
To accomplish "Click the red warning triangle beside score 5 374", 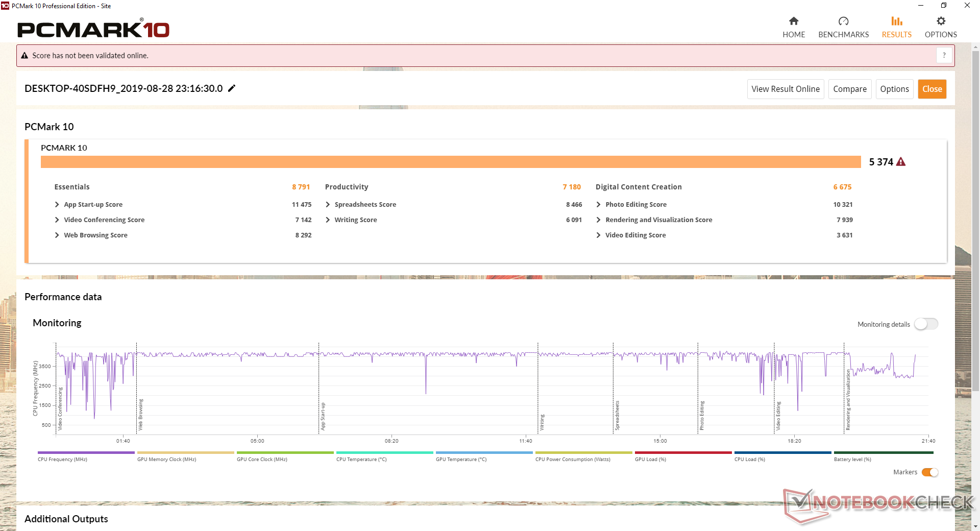I will [x=901, y=162].
